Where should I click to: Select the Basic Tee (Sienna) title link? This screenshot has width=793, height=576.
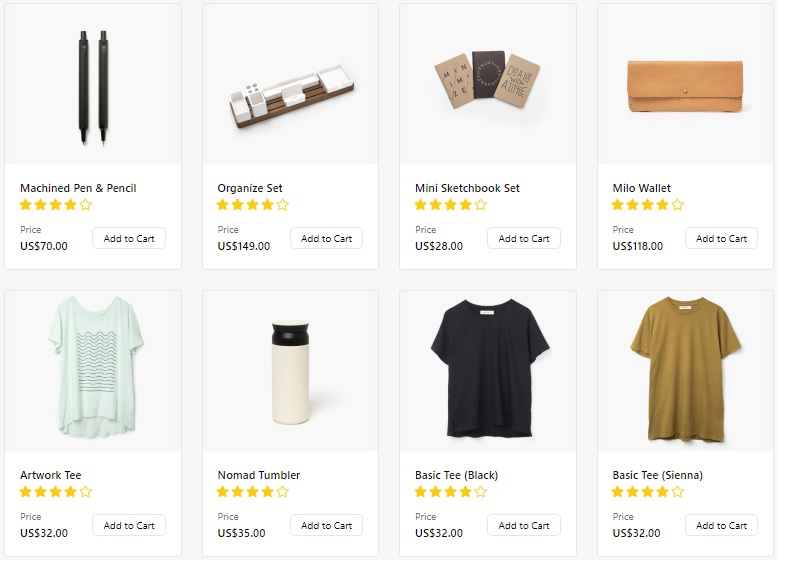[657, 475]
